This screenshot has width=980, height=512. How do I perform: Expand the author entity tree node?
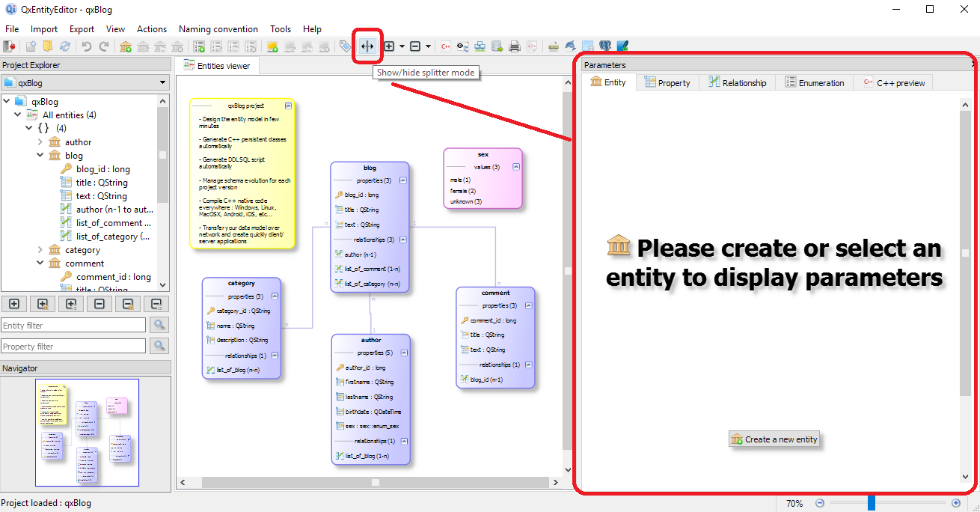click(40, 142)
